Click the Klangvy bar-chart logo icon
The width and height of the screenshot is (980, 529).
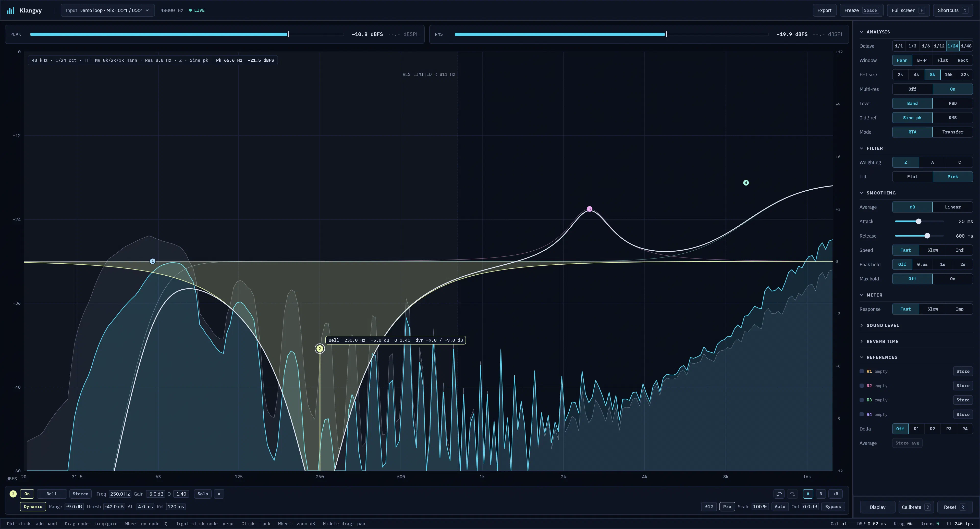click(11, 10)
